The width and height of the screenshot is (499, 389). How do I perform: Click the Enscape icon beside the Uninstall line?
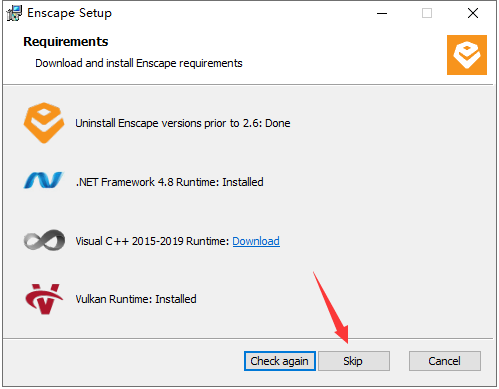44,123
